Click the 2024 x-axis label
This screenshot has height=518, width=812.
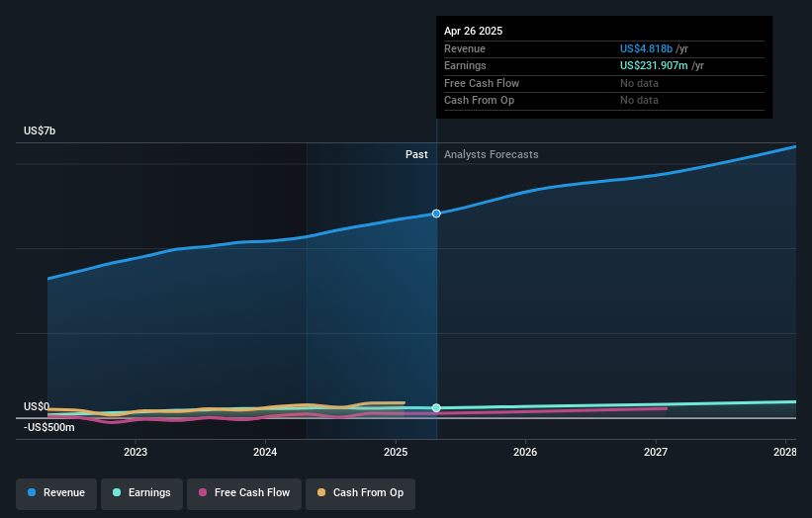pos(265,452)
